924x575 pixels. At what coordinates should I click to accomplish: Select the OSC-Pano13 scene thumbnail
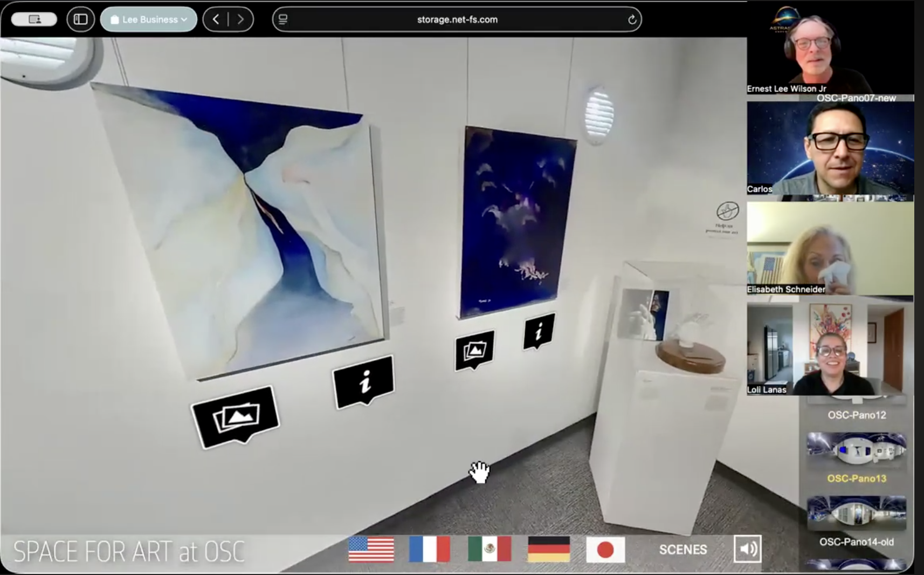[x=856, y=449]
